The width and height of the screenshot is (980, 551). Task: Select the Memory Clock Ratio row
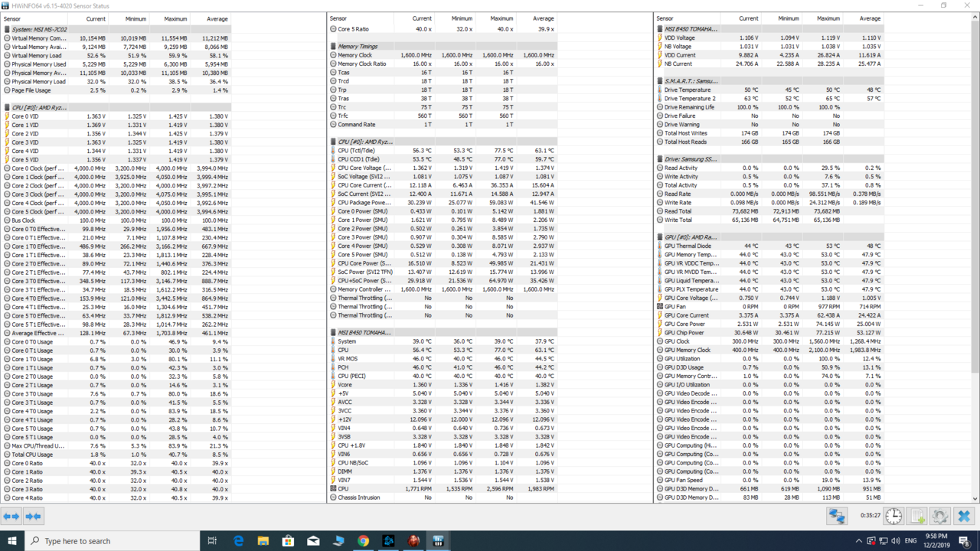tap(442, 64)
